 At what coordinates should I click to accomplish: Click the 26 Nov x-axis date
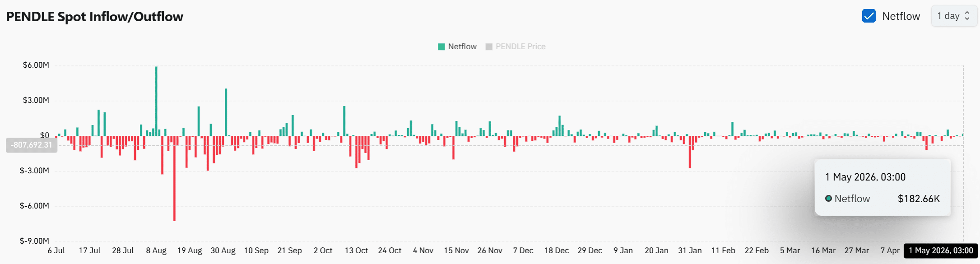pos(490,250)
